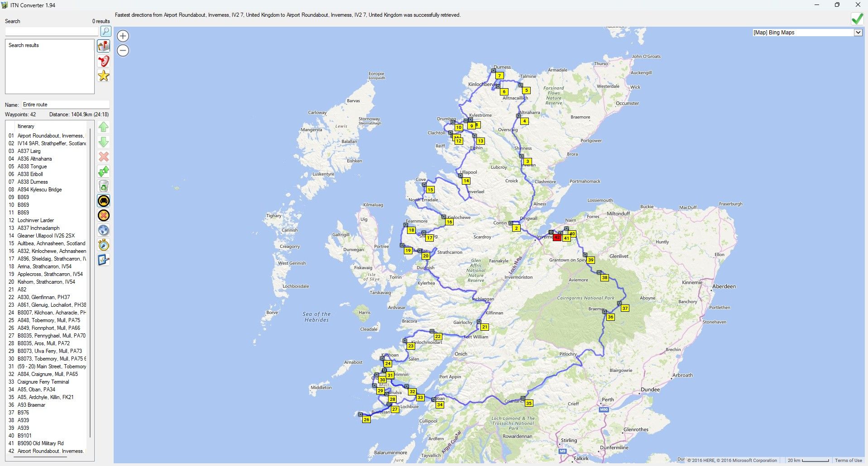Screen dimensions: 868x466
Task: Move waypoint up with green up arrow
Action: pyautogui.click(x=104, y=127)
